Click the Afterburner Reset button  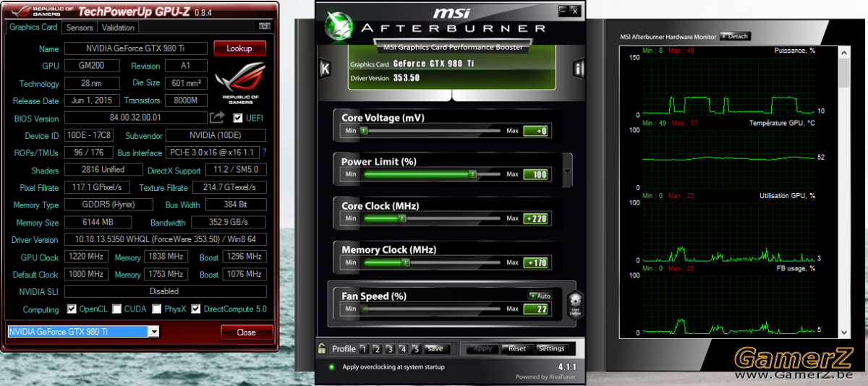517,348
